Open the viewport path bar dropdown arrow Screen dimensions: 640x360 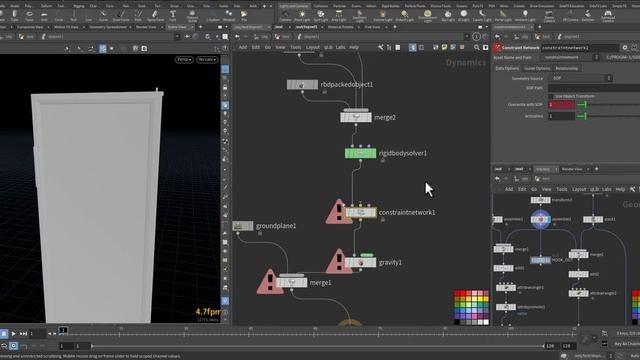point(177,36)
